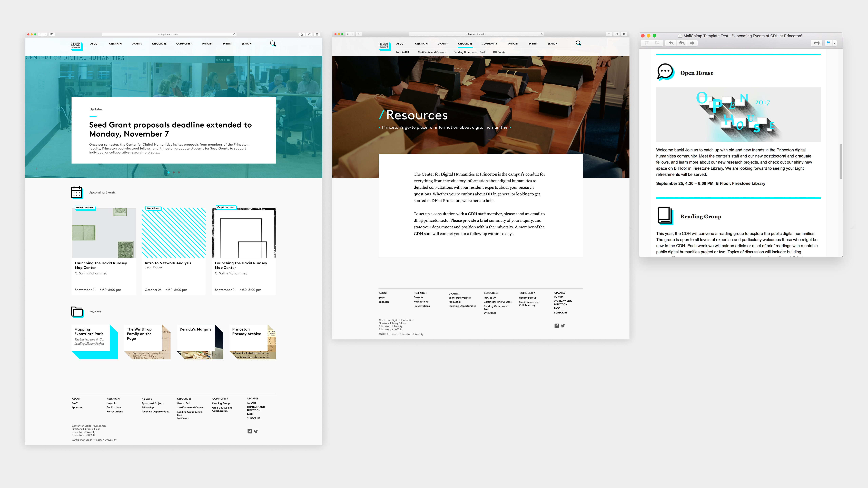Forward the MailChimp email

692,43
